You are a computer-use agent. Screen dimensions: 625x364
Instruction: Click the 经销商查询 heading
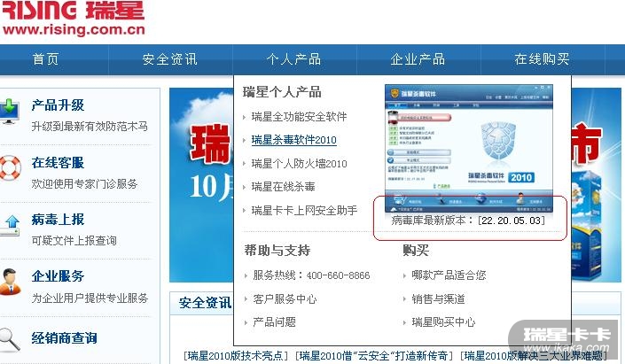[x=64, y=338]
